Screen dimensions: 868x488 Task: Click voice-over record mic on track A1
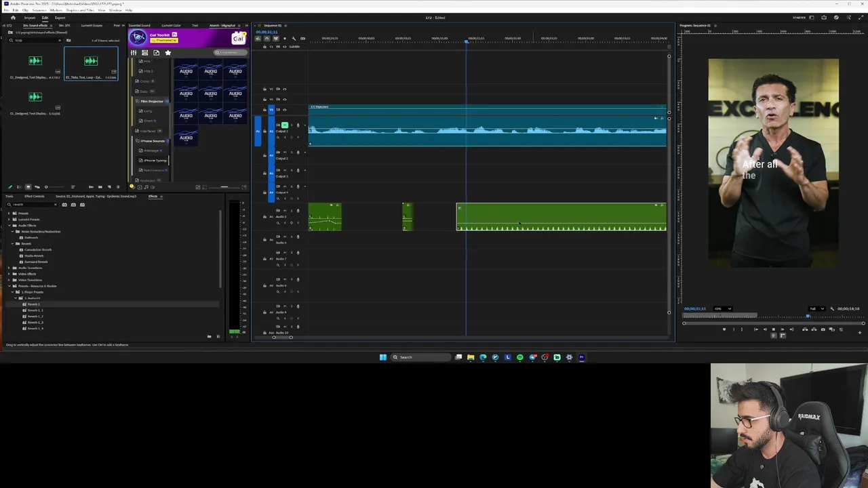tap(298, 125)
